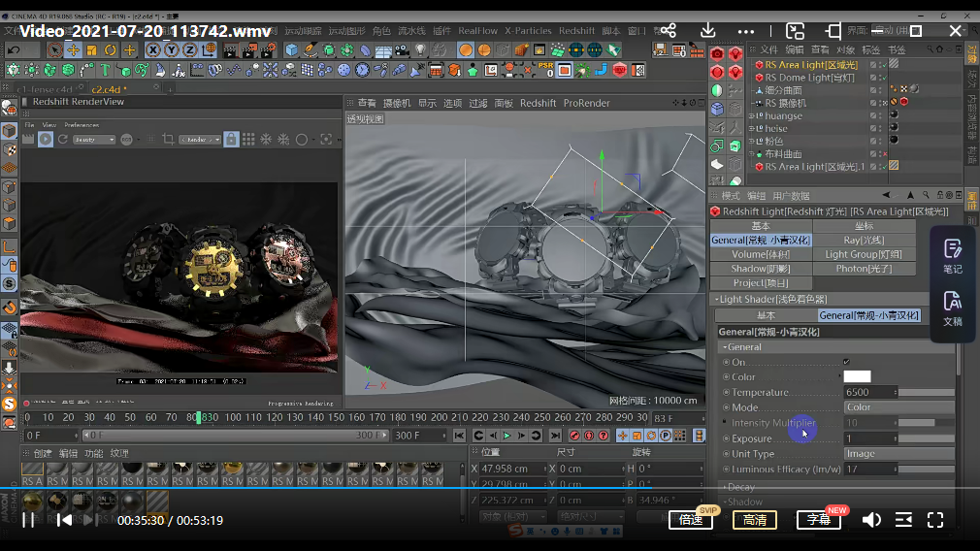
Task: Click the refresh icon in RenderView
Action: click(63, 140)
